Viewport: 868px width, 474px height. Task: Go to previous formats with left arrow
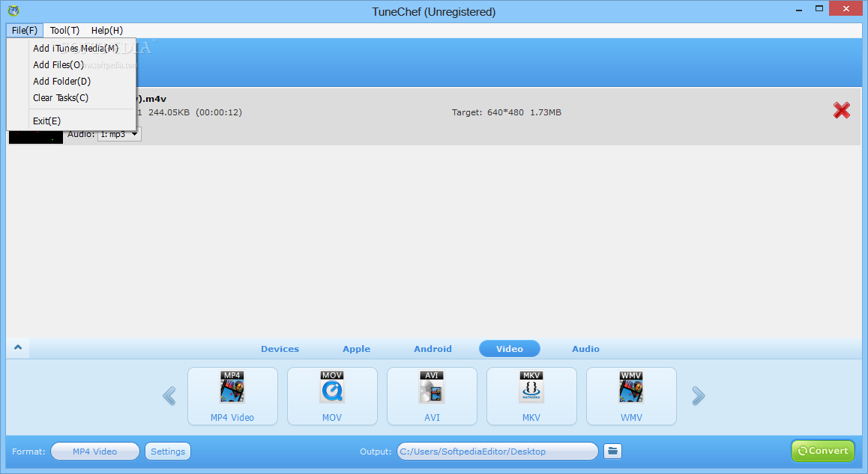point(169,396)
